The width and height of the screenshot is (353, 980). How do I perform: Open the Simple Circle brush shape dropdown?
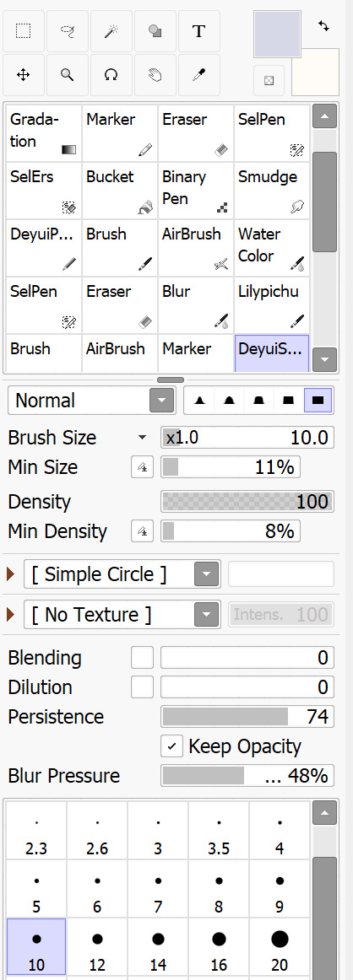coord(122,573)
